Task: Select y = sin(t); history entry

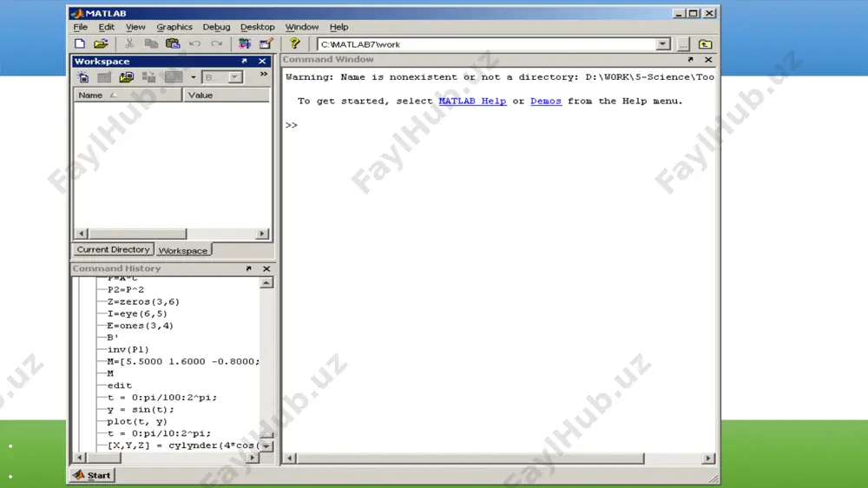Action: [141, 410]
